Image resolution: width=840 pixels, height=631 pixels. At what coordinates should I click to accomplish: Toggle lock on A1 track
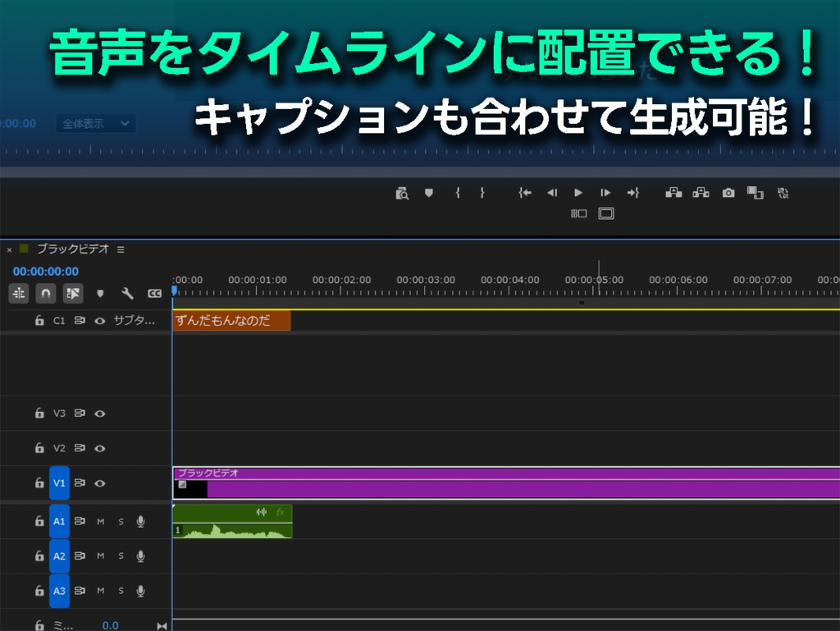(x=39, y=521)
